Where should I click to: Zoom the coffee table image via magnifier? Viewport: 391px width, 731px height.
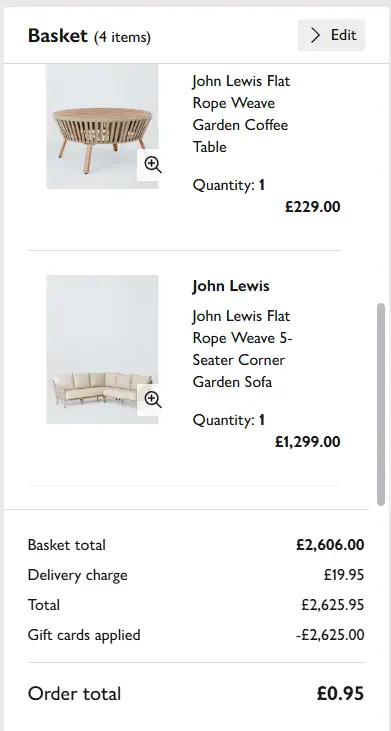[x=152, y=165]
